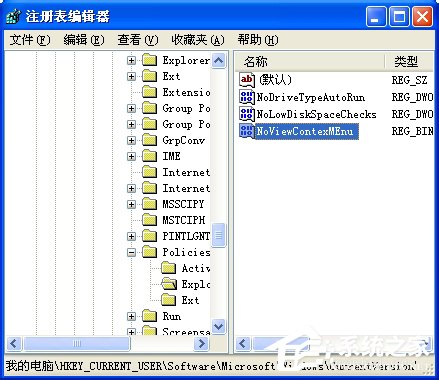Click the NoLowDiskSpaceChecks value icon
This screenshot has width=439, height=380.
[247, 114]
